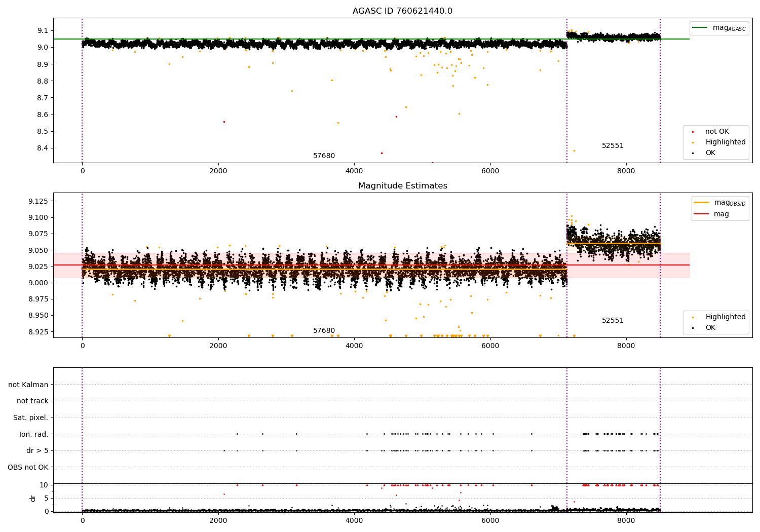Select the mag OBSID legend label in middle plot

(730, 203)
